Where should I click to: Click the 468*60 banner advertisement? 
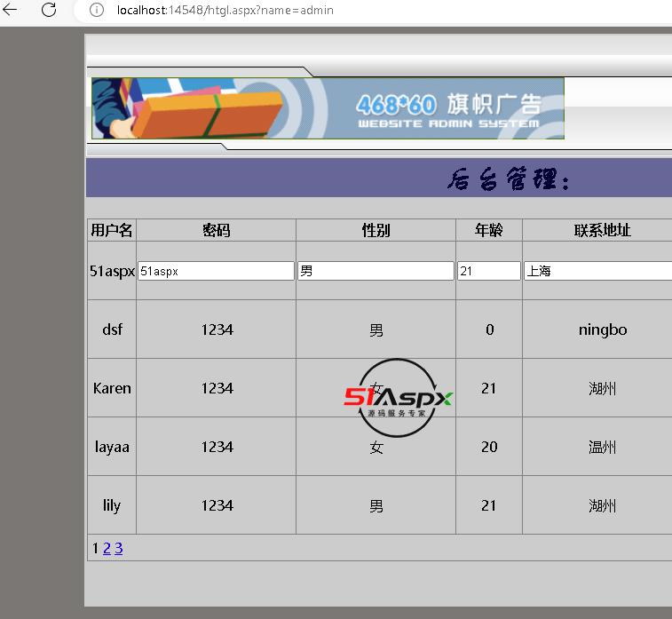point(328,108)
